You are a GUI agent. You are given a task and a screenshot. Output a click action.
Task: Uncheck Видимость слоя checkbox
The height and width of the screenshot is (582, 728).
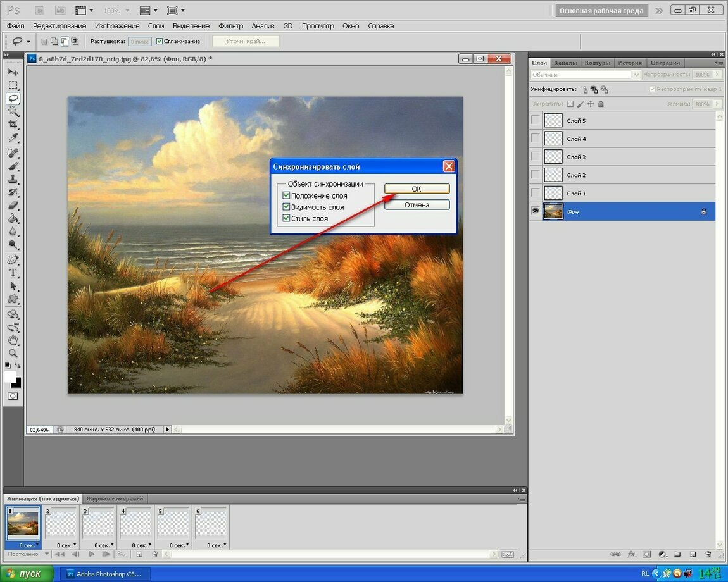[x=286, y=207]
